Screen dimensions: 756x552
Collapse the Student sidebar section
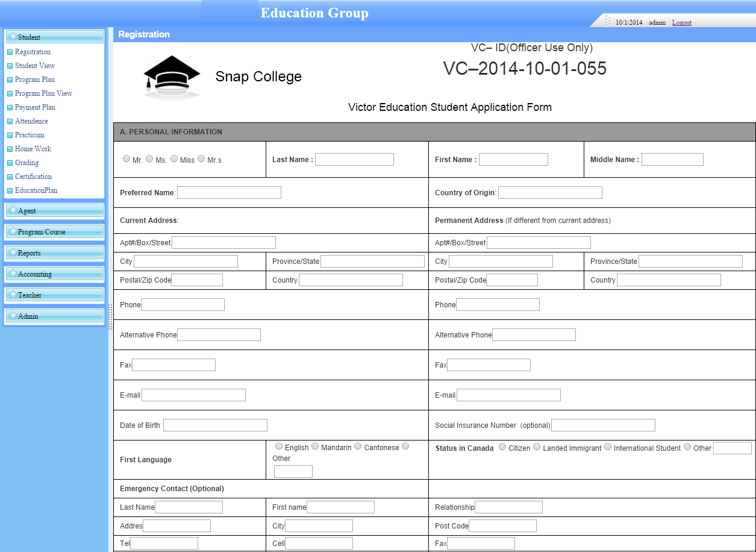pyautogui.click(x=55, y=37)
